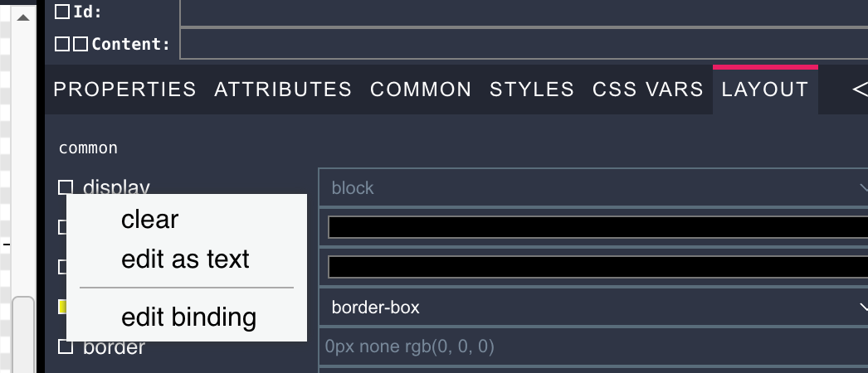
Task: Switch to the PROPERTIES tab
Action: 124,90
